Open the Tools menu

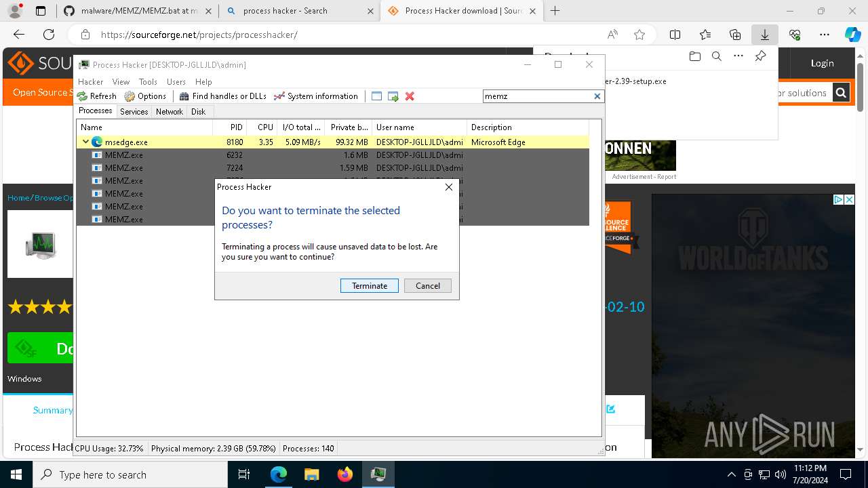pyautogui.click(x=148, y=81)
